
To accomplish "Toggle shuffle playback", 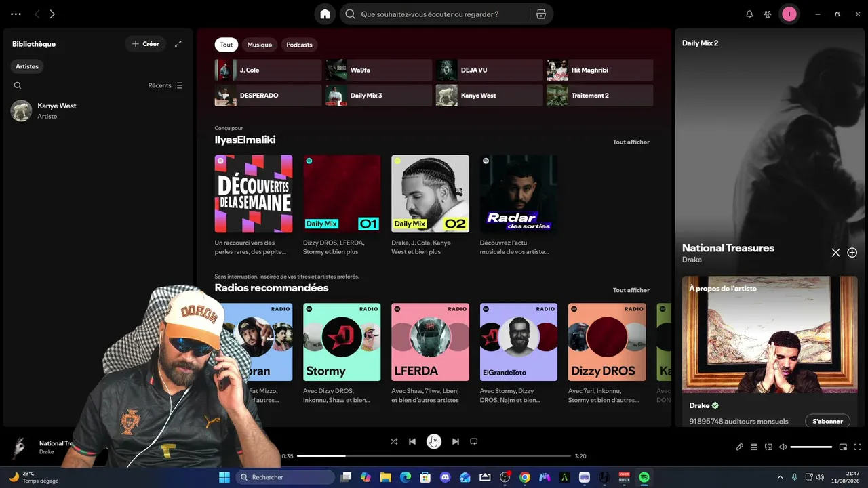I will coord(394,441).
